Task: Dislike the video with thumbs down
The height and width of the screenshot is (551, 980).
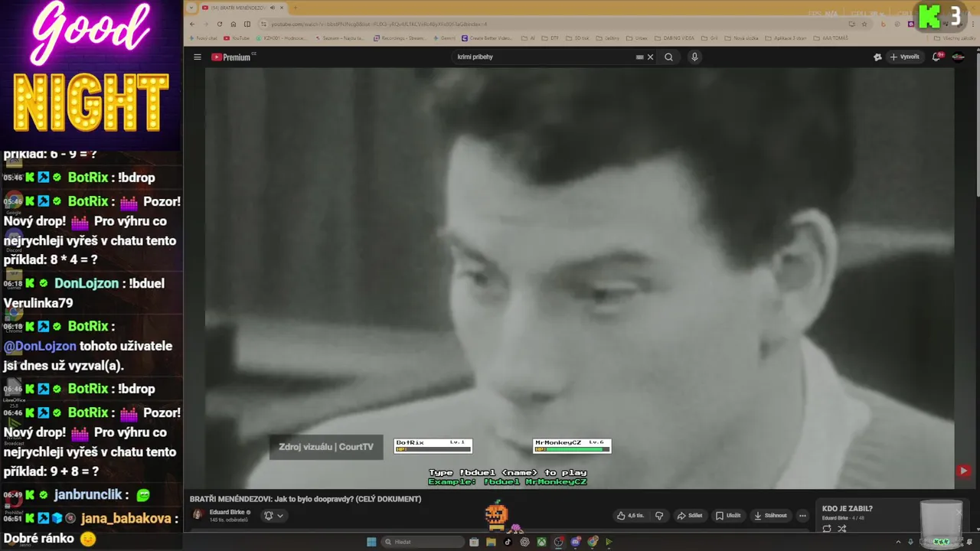Action: click(x=658, y=516)
